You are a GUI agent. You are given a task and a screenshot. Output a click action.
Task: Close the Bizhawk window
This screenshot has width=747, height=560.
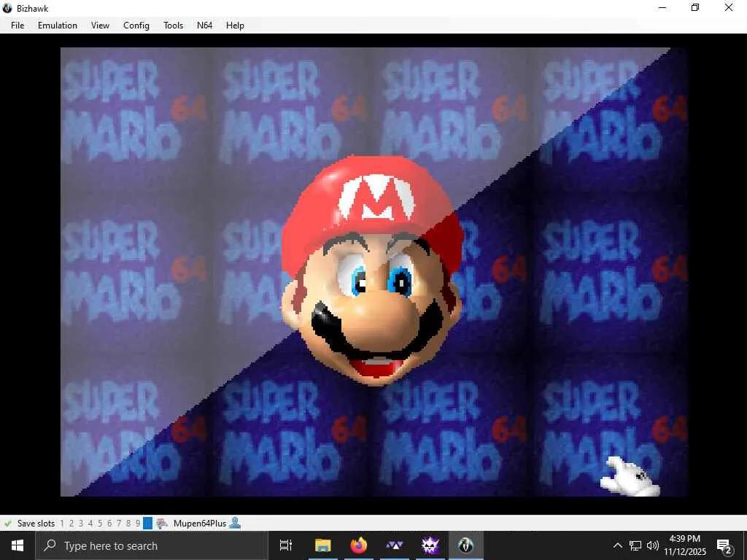[x=729, y=8]
